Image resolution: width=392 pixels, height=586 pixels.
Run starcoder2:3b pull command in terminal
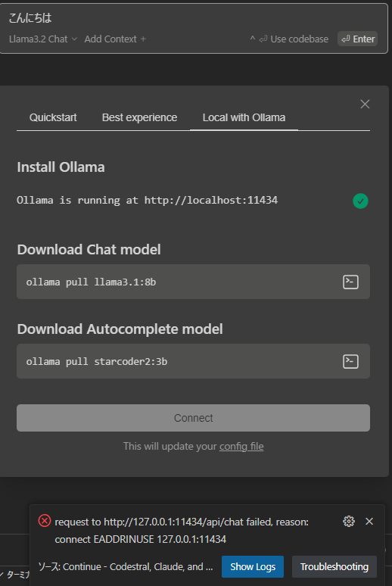pos(350,361)
